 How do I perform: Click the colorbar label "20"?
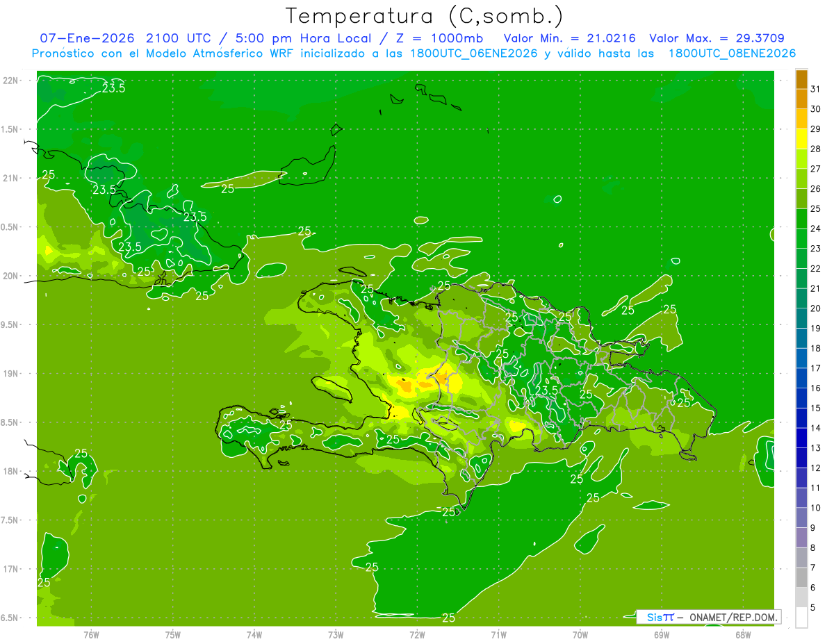click(x=816, y=308)
